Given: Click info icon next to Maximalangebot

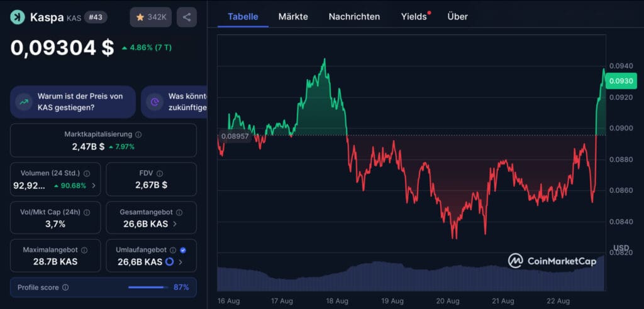Looking at the screenshot, I should pyautogui.click(x=84, y=250).
